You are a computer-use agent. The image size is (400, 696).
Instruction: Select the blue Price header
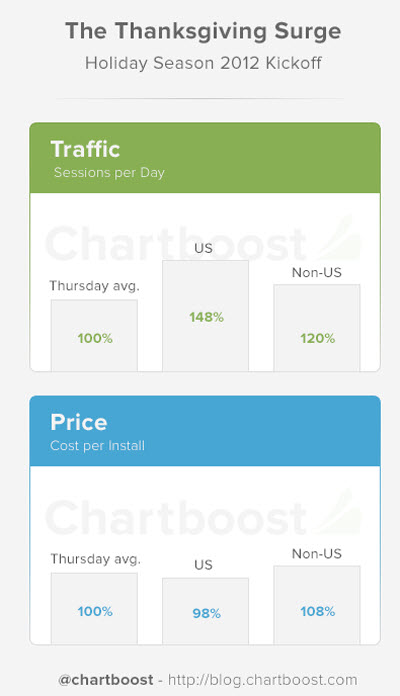tap(205, 431)
